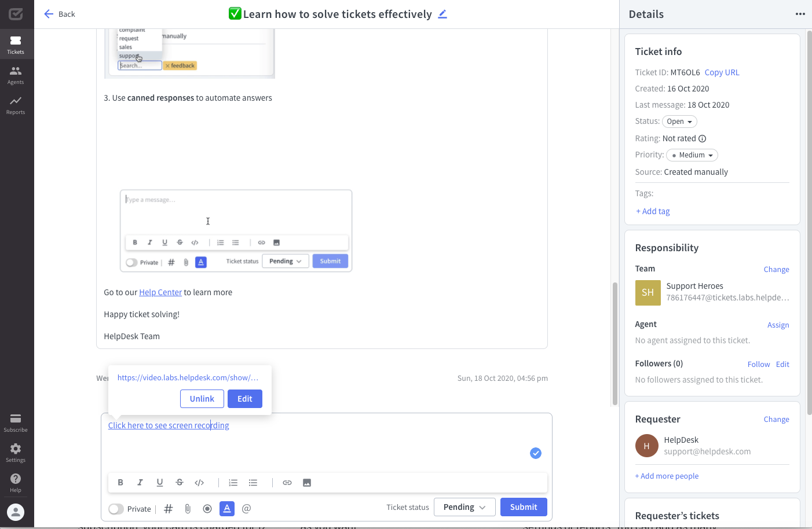Screen dimensions: 812x529
Task: Apply bold formatting in reply editor
Action: click(x=120, y=483)
